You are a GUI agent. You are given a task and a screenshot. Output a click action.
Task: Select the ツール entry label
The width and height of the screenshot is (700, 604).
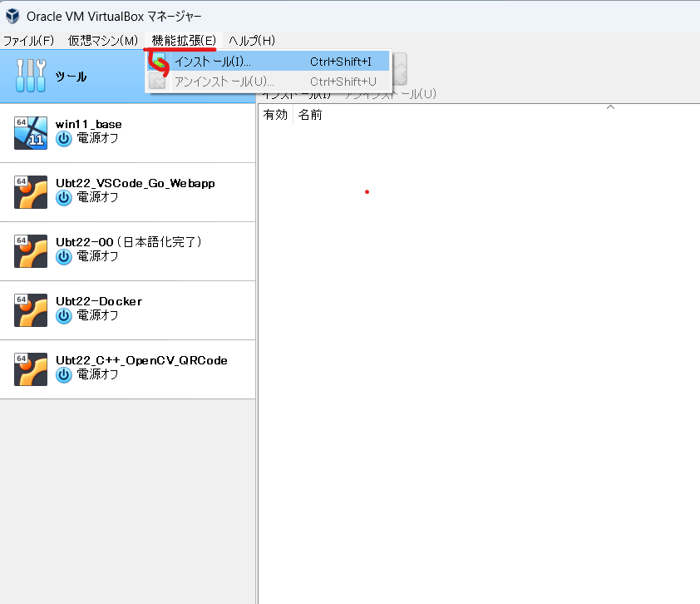[71, 77]
